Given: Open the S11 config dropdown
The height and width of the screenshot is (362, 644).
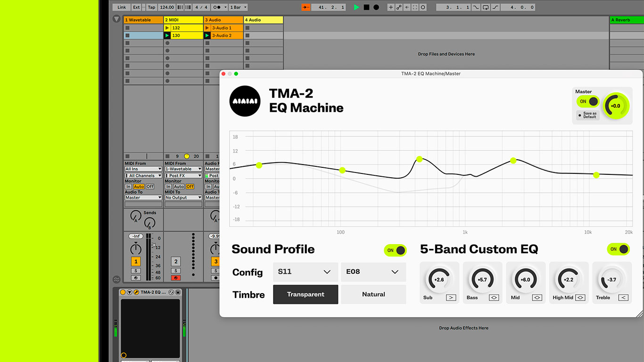Looking at the screenshot, I should click(x=305, y=272).
